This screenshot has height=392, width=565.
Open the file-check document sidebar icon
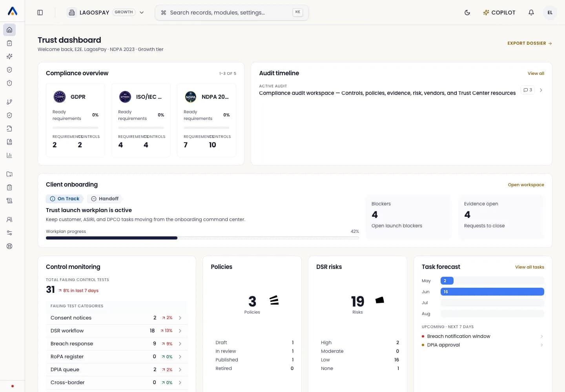coord(9,129)
